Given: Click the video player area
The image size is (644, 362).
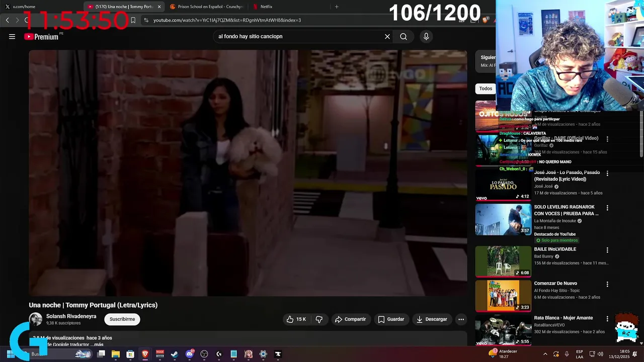Looking at the screenshot, I should pyautogui.click(x=248, y=173).
